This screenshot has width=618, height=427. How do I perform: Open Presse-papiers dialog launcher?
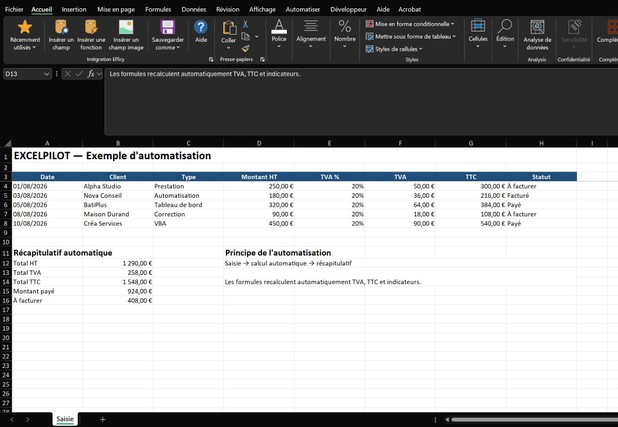(262, 60)
